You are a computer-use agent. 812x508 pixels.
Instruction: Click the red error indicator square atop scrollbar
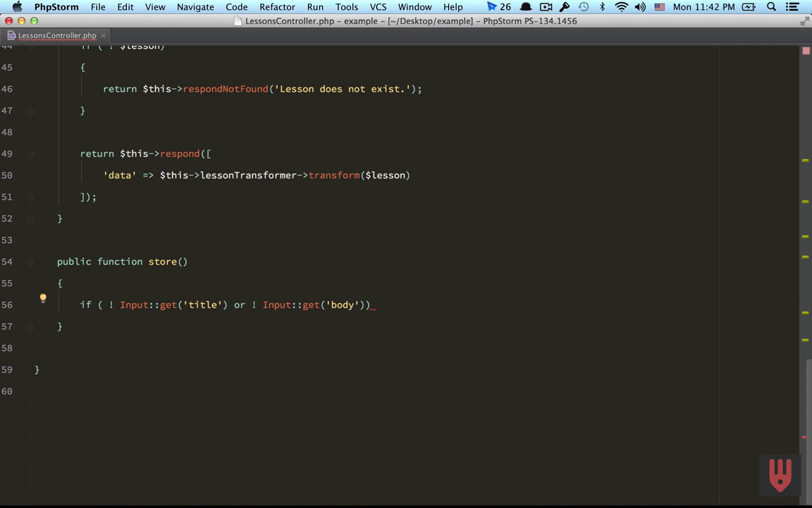806,51
